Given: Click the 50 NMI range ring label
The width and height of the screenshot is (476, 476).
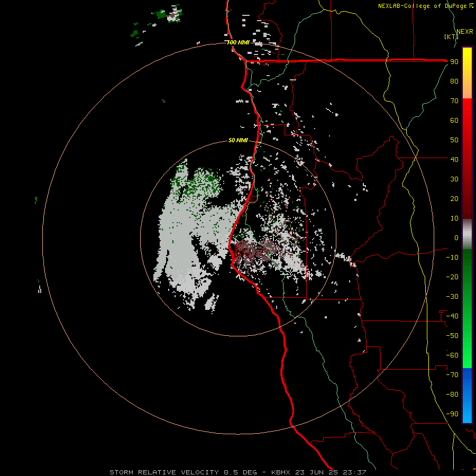Looking at the screenshot, I should pyautogui.click(x=238, y=140).
